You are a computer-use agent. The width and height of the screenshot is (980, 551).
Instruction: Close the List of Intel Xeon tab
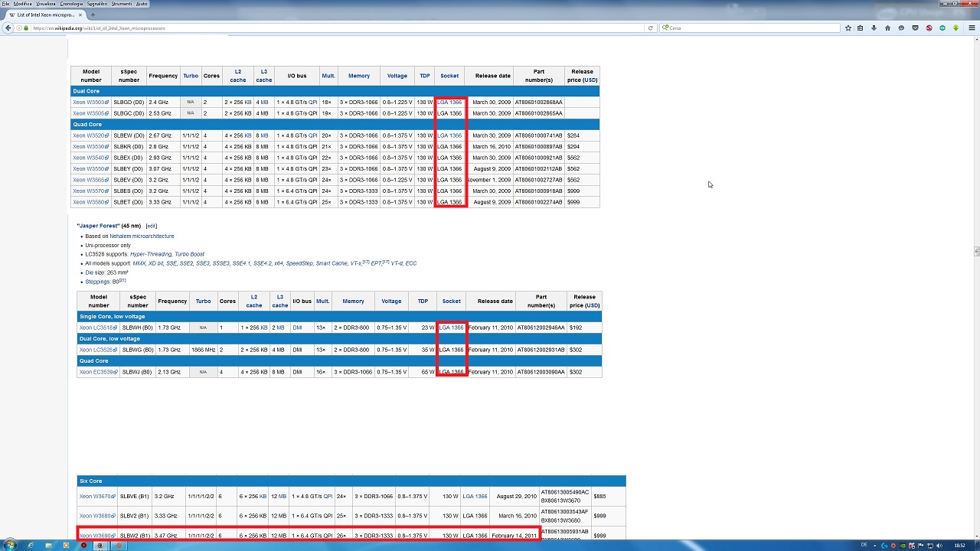click(x=81, y=15)
